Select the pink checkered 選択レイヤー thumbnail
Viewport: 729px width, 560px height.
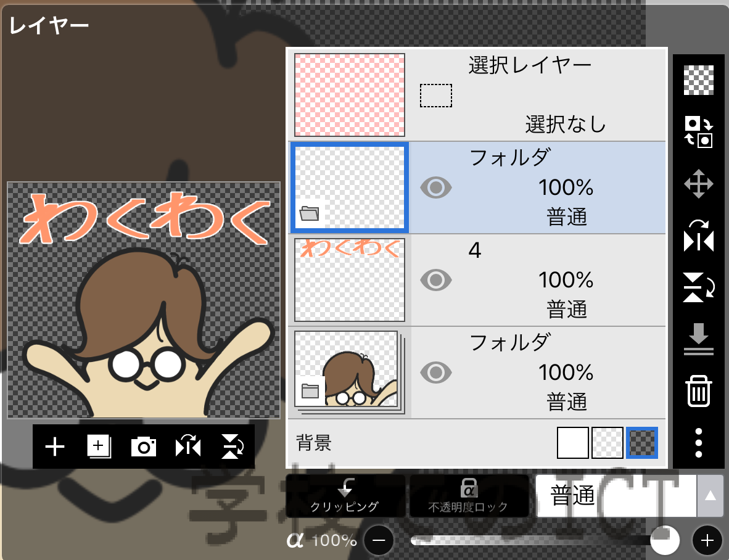click(x=350, y=95)
